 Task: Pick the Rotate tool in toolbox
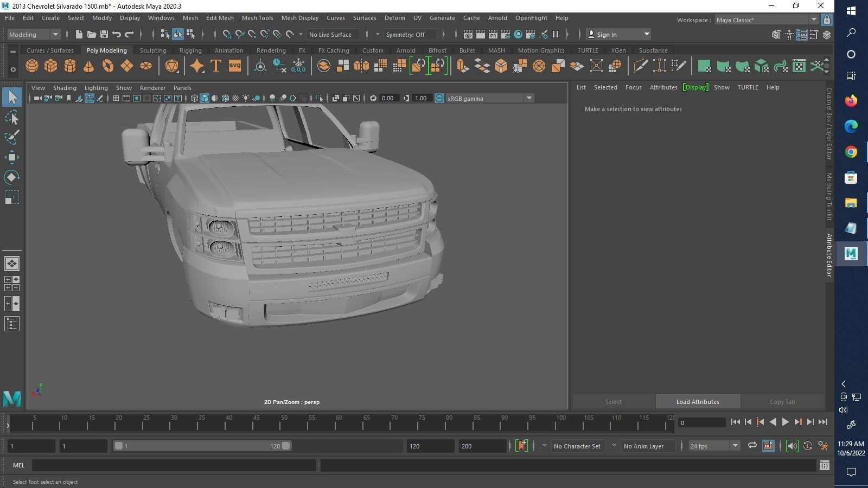click(12, 177)
